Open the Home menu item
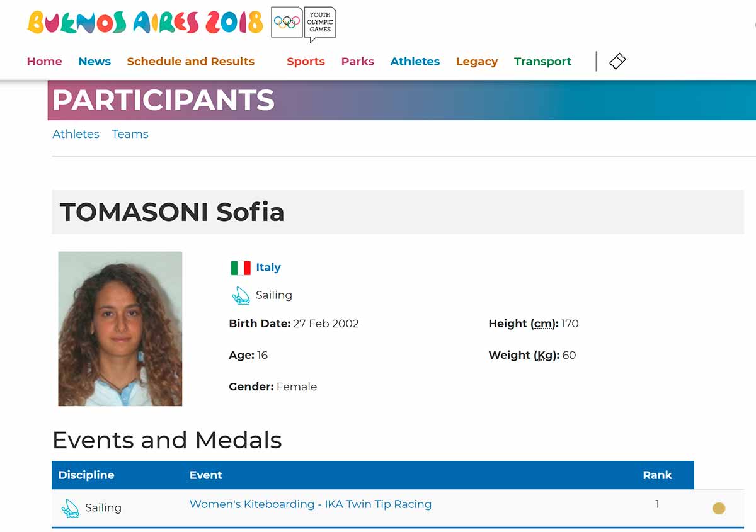Viewport: 756px width, 532px height. point(45,61)
